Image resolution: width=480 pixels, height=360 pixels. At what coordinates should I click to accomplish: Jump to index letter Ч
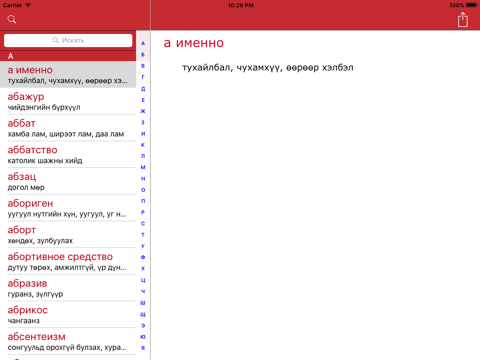pyautogui.click(x=143, y=291)
